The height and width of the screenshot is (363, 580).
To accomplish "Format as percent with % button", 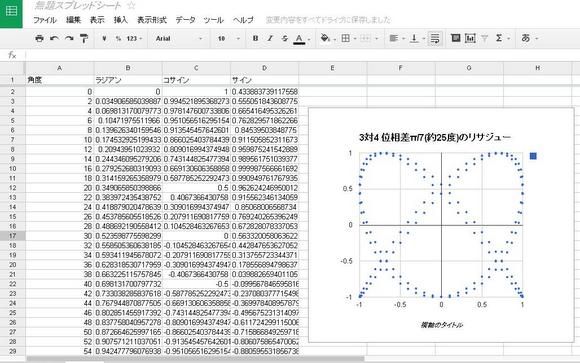I will click(x=118, y=38).
